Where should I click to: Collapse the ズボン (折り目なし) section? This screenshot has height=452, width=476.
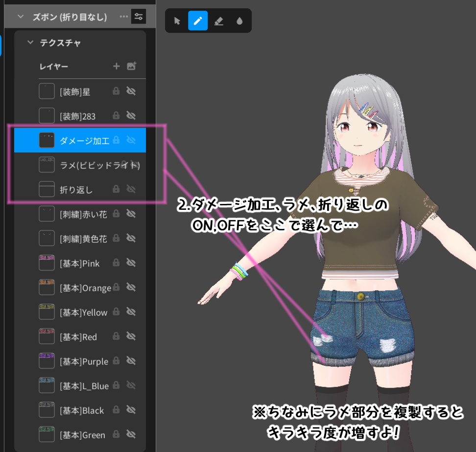pos(21,16)
